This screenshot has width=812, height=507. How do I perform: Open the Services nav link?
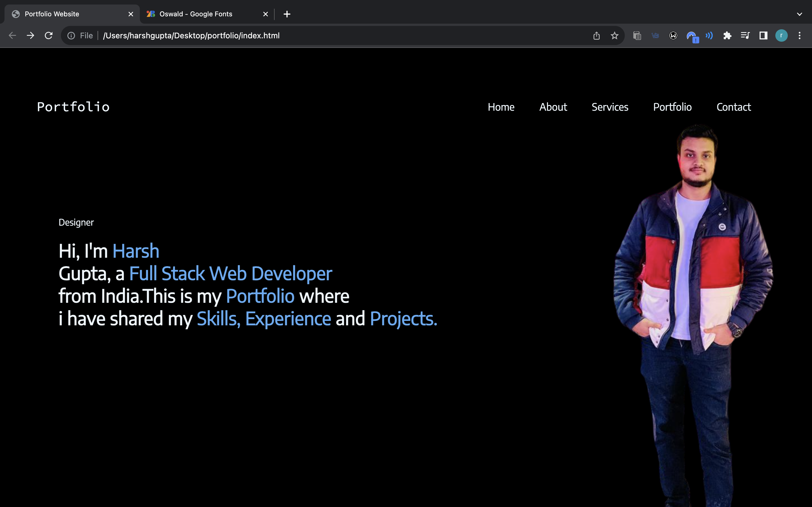[x=610, y=107]
